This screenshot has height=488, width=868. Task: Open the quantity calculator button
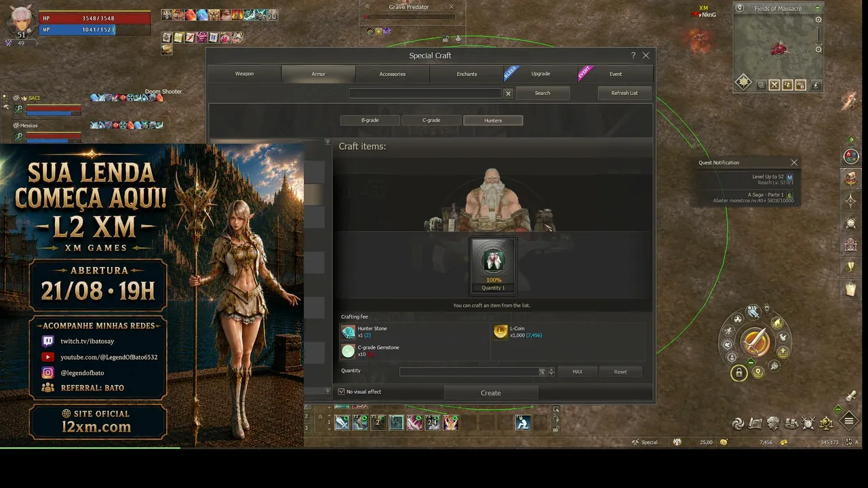coord(542,371)
